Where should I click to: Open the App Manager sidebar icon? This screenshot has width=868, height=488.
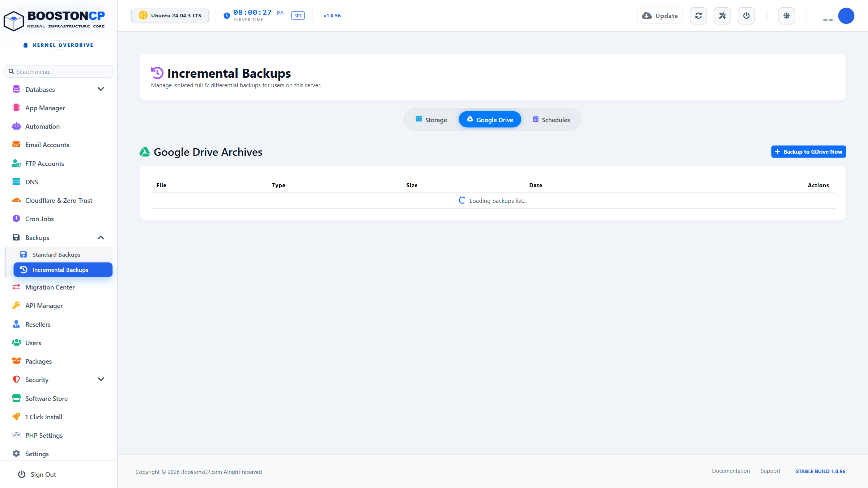[16, 108]
